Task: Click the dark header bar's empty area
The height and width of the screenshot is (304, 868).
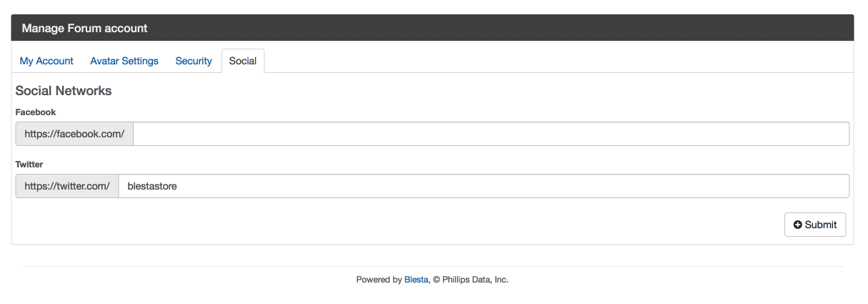Action: 500,28
